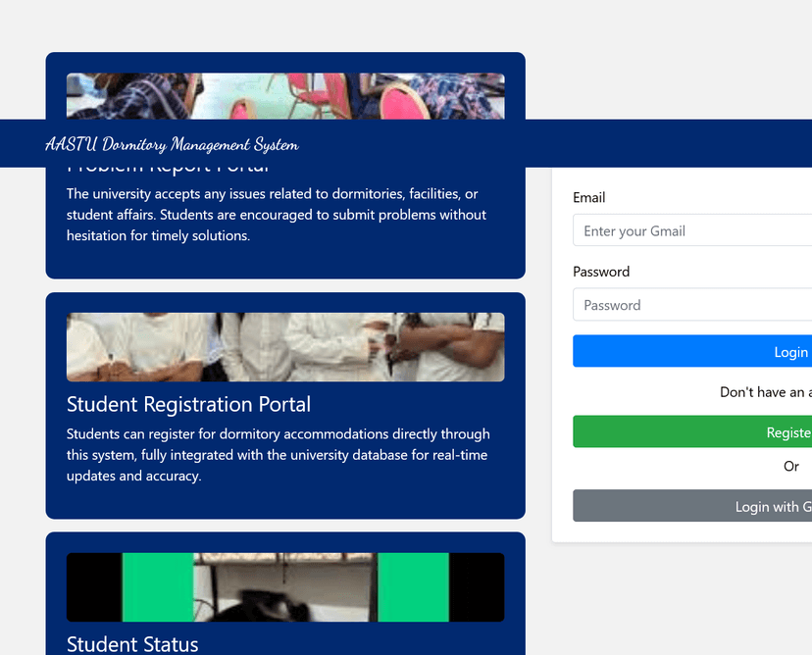Image resolution: width=812 pixels, height=655 pixels.
Task: Click the Problem Report Portal card image
Action: (285, 96)
